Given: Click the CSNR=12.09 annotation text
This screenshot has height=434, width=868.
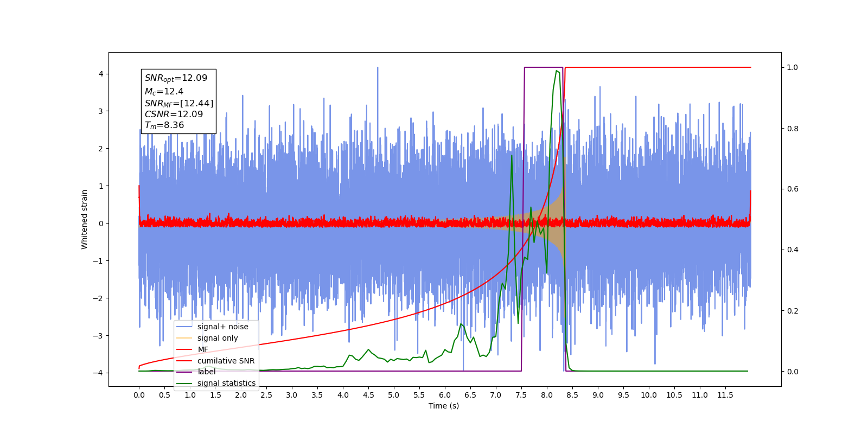Looking at the screenshot, I should (174, 114).
